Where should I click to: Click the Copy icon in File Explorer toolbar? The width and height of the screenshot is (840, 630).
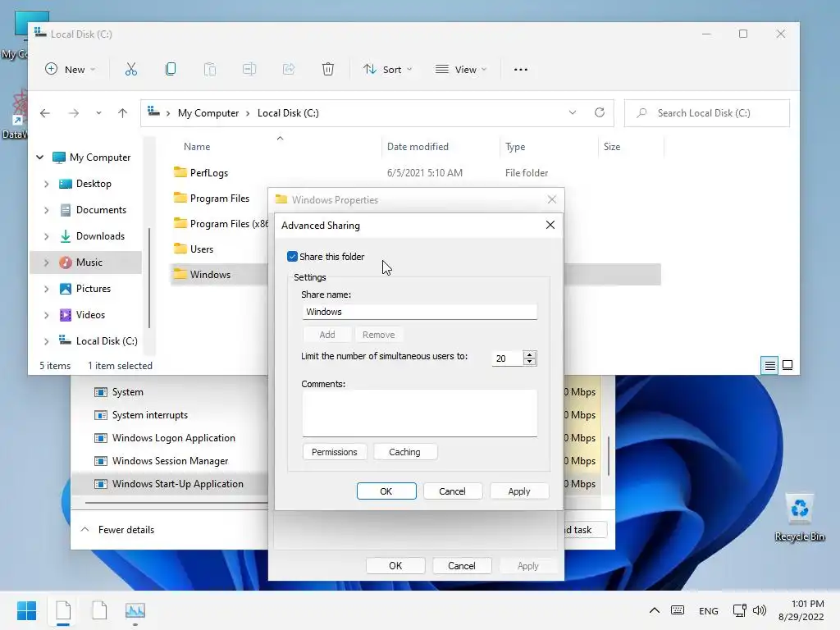point(171,69)
